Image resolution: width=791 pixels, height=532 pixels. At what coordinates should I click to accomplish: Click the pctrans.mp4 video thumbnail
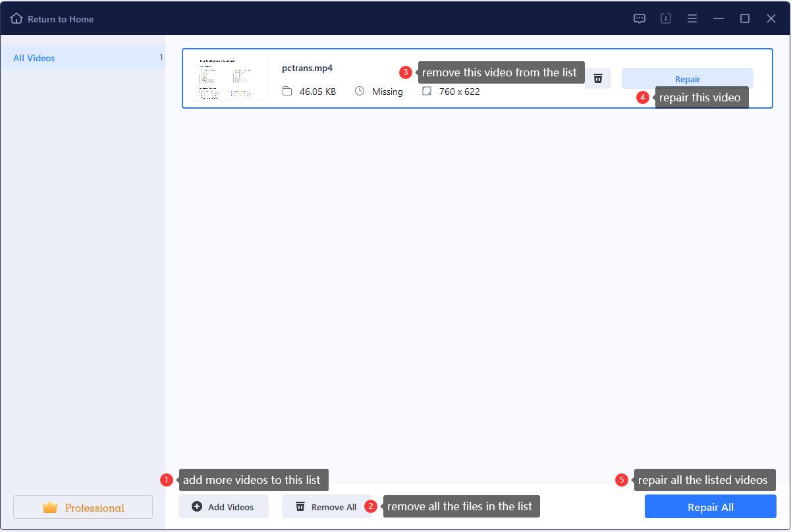(x=229, y=78)
